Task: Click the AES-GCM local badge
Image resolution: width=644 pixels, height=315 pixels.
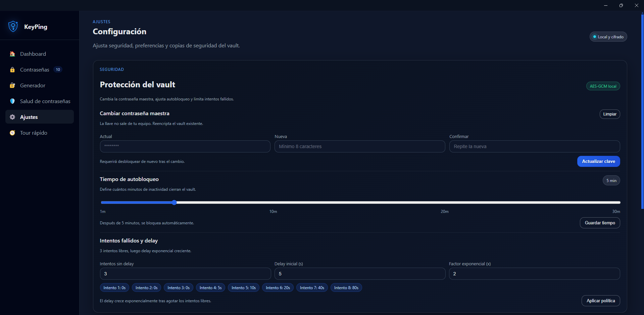Action: point(603,86)
